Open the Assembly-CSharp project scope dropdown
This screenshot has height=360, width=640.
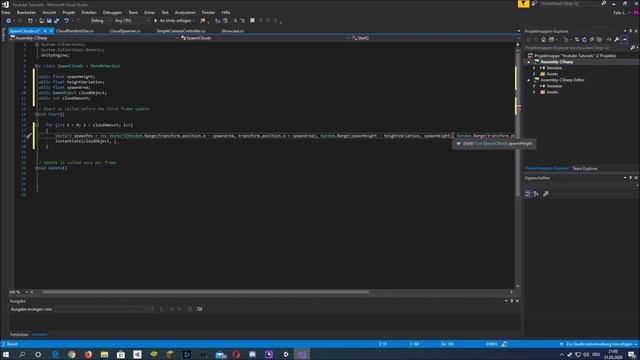coord(94,38)
